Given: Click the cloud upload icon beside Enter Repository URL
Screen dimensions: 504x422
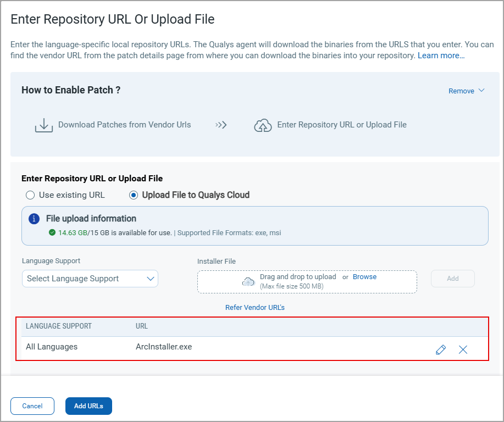Looking at the screenshot, I should click(x=263, y=125).
